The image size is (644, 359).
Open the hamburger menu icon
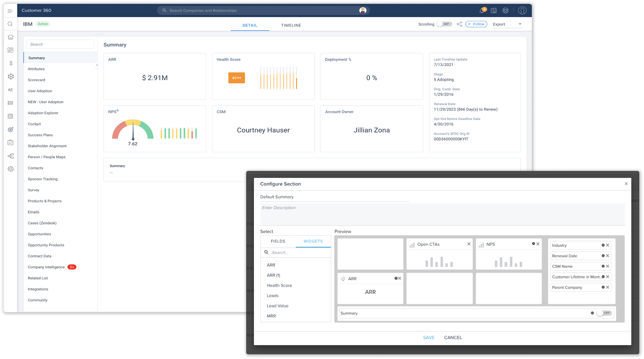pos(10,11)
